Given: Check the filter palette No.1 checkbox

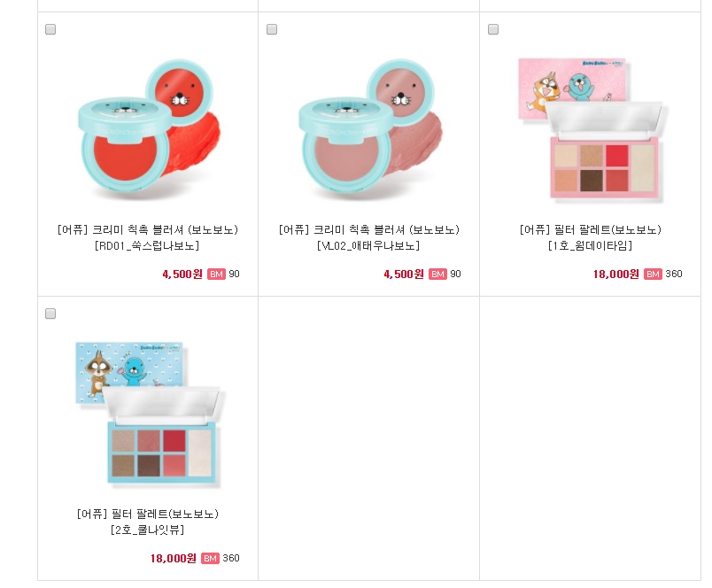Looking at the screenshot, I should pyautogui.click(x=493, y=29).
